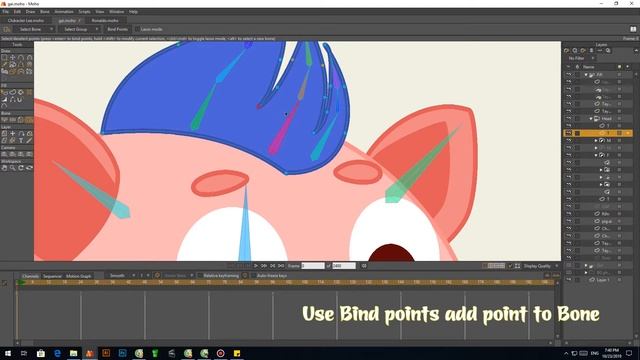The height and width of the screenshot is (360, 640).
Task: Open the Smooth interpolation dropdown
Action: (120, 276)
